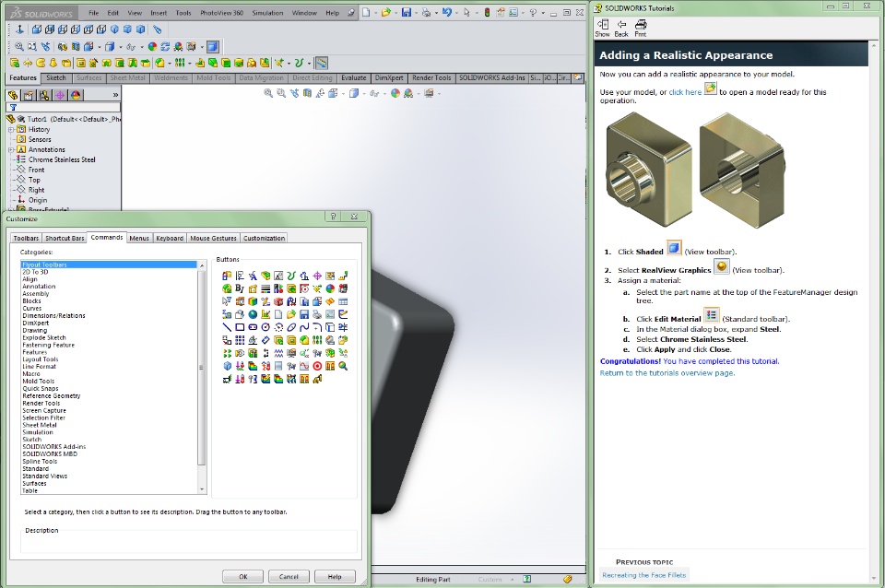Click OK in the Customize dialog
Image resolution: width=885 pixels, height=588 pixels.
point(243,577)
